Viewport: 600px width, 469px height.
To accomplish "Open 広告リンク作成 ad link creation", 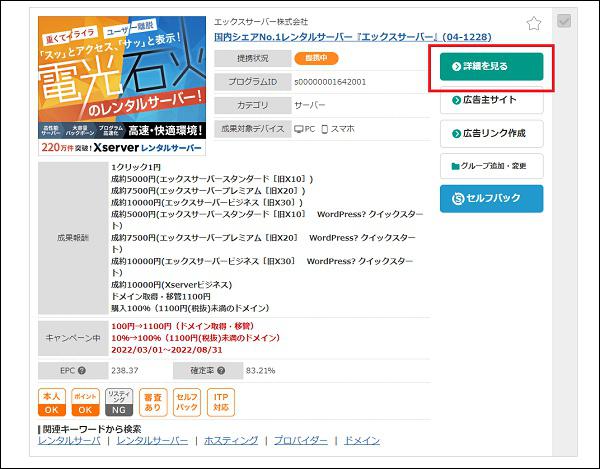I will (x=491, y=134).
